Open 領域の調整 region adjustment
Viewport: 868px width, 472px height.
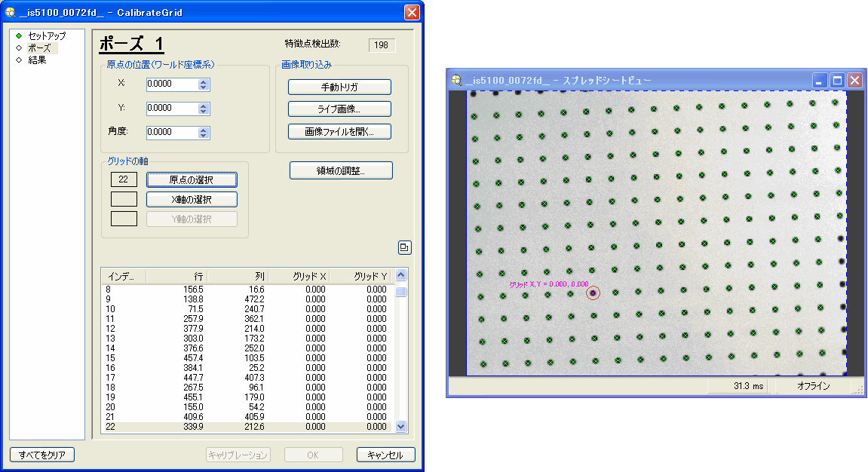pyautogui.click(x=341, y=170)
